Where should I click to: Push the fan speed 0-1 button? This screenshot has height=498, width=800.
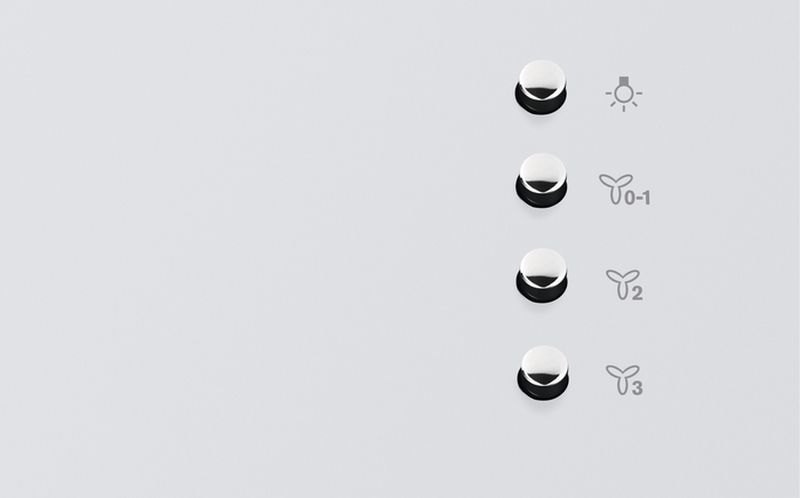click(541, 180)
